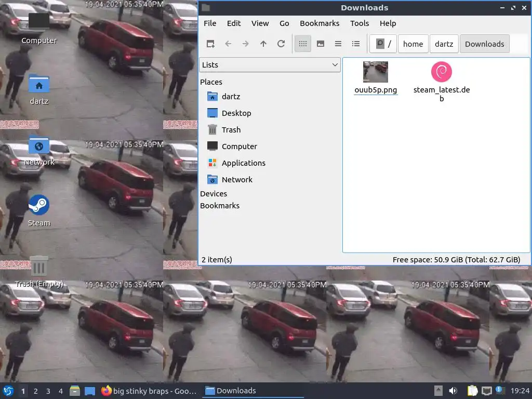Open the Edit menu
Screen dimensions: 532x399
[x=234, y=23]
